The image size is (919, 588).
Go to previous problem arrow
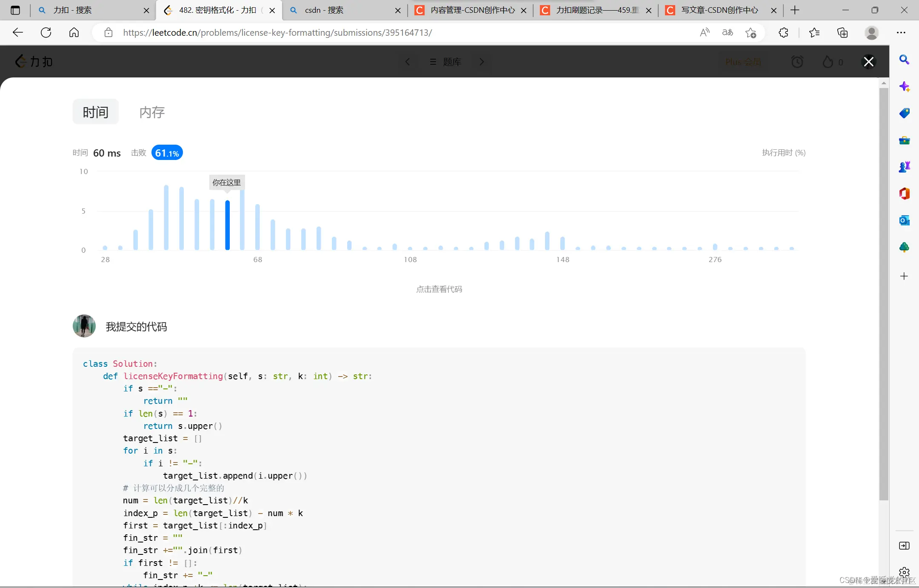click(407, 62)
